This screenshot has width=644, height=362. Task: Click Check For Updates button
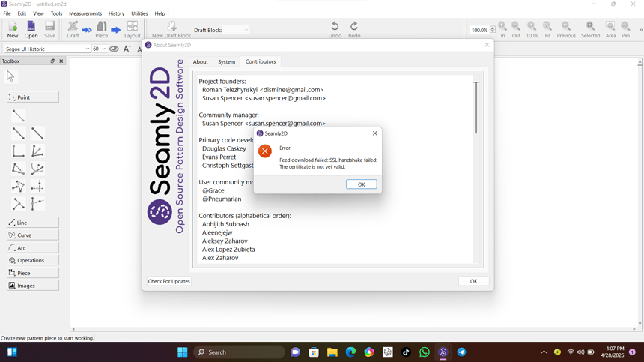point(169,282)
